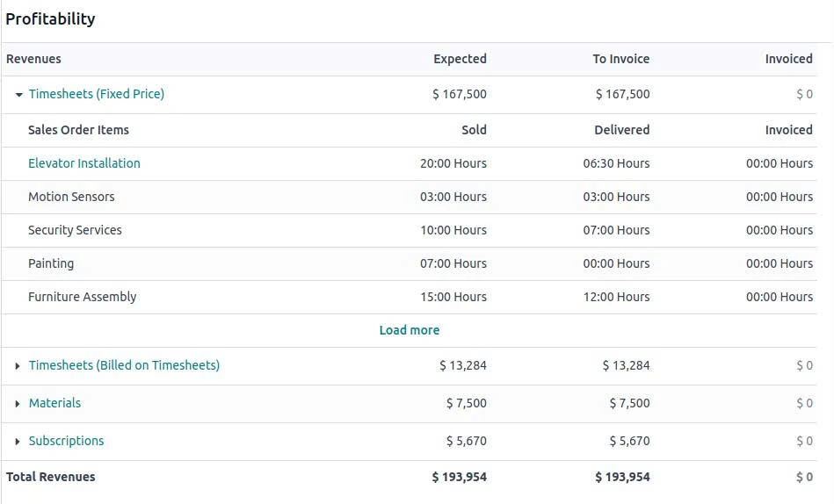Select the Furniture Assembly row
Image resolution: width=834 pixels, height=504 pixels.
(x=83, y=297)
